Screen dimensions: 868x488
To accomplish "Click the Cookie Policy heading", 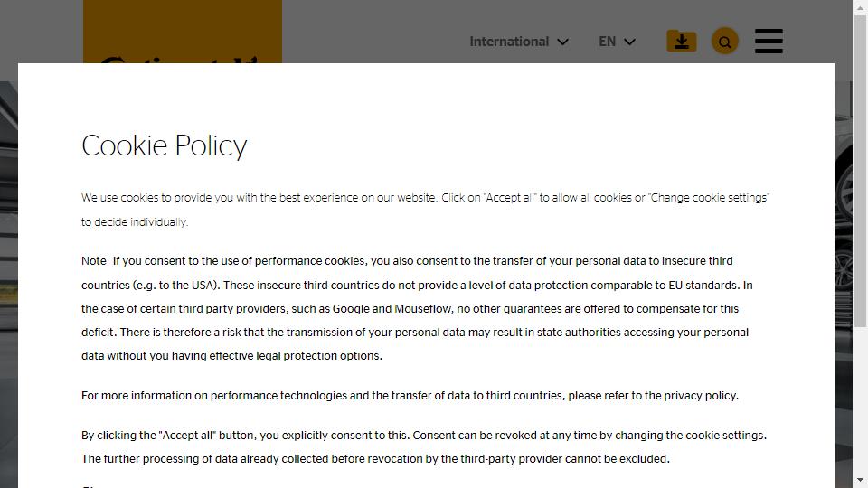I will [165, 145].
